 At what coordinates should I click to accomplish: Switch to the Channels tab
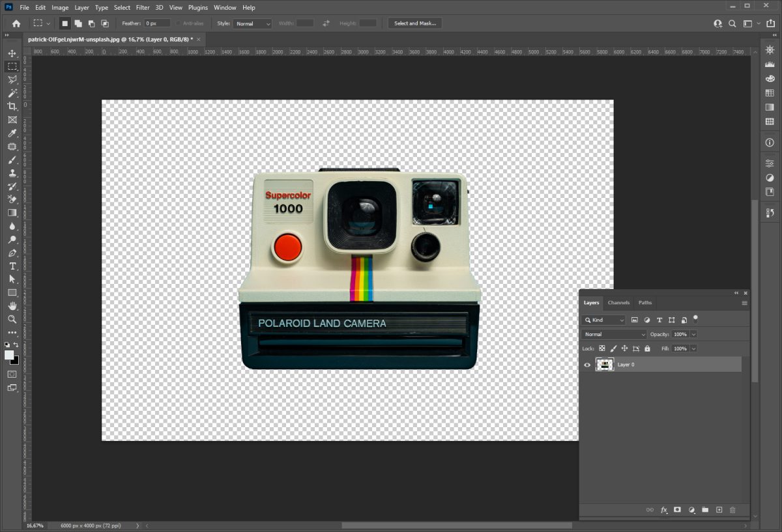(x=618, y=303)
